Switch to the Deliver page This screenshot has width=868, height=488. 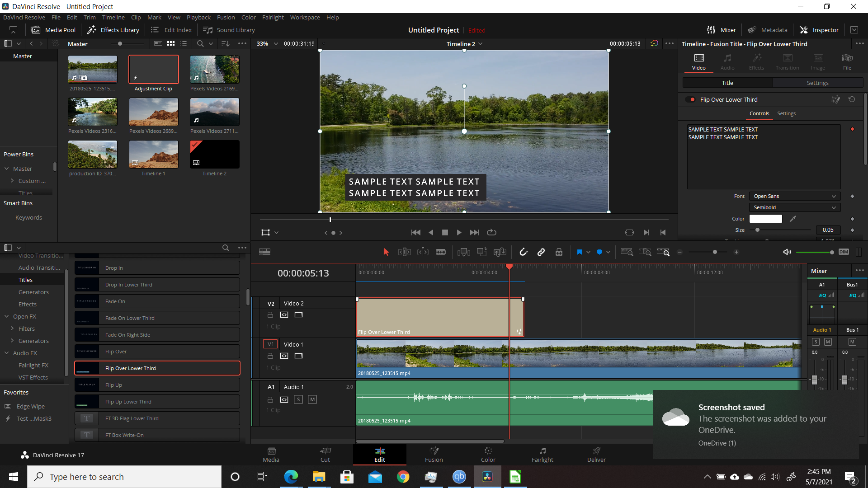(x=596, y=455)
